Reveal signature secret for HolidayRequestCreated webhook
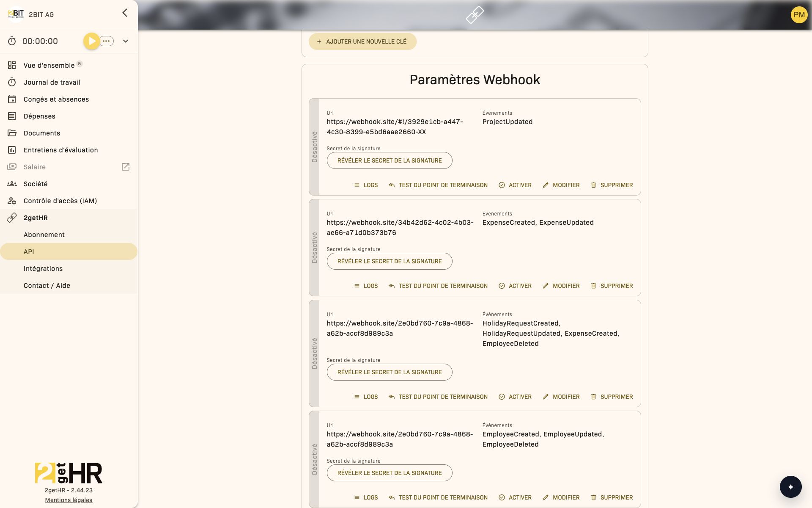The width and height of the screenshot is (812, 508). point(390,372)
